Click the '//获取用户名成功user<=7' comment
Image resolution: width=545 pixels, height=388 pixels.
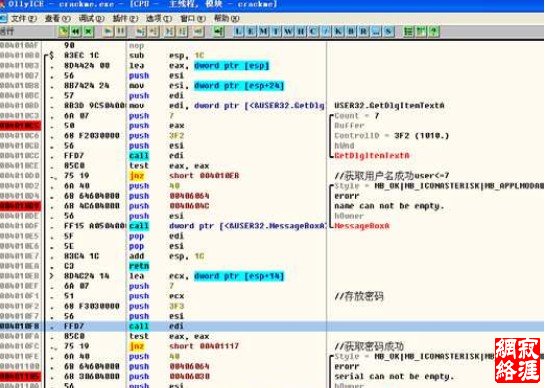(392, 176)
